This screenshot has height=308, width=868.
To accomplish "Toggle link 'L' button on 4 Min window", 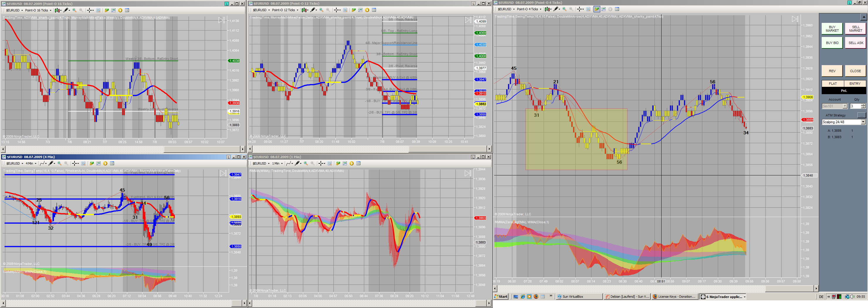I will coord(228,157).
